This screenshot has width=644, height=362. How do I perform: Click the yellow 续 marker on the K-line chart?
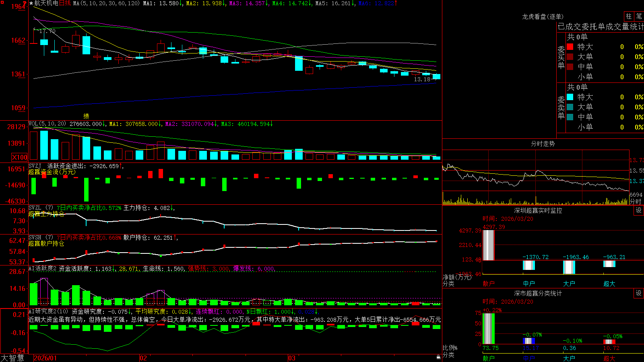coord(86,116)
